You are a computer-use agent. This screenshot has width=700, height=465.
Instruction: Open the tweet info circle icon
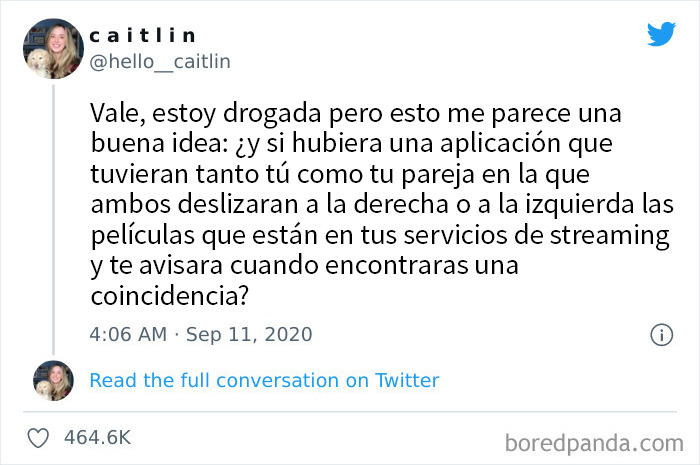(661, 335)
